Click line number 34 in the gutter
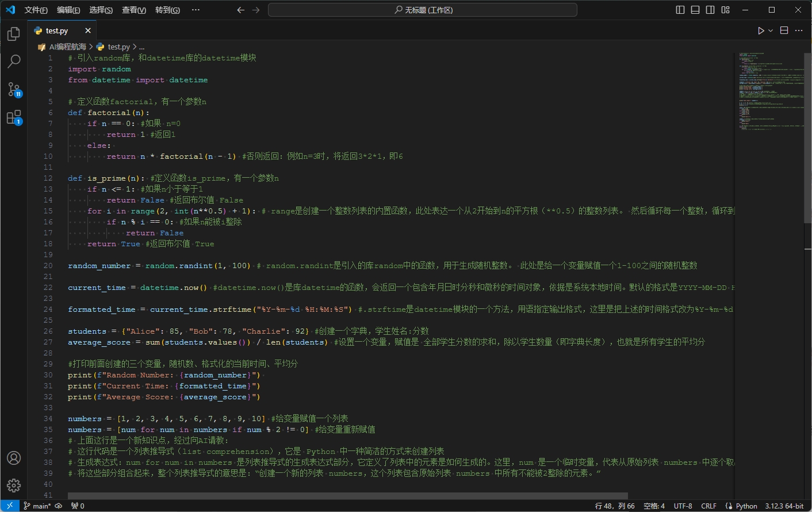Image resolution: width=812 pixels, height=512 pixels. coord(48,419)
